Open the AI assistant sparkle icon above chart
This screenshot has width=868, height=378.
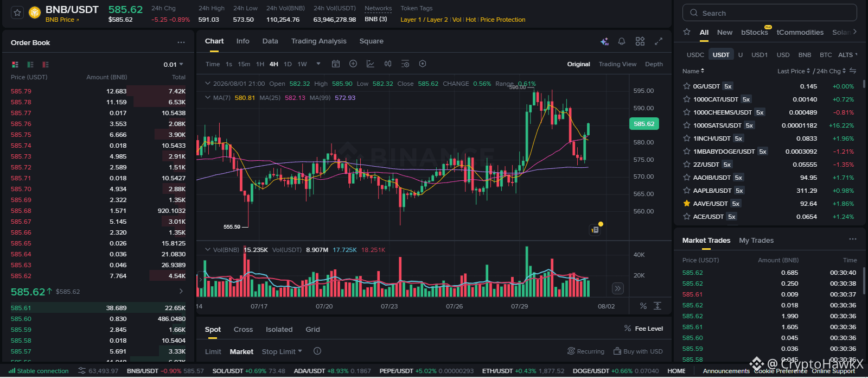coord(604,41)
